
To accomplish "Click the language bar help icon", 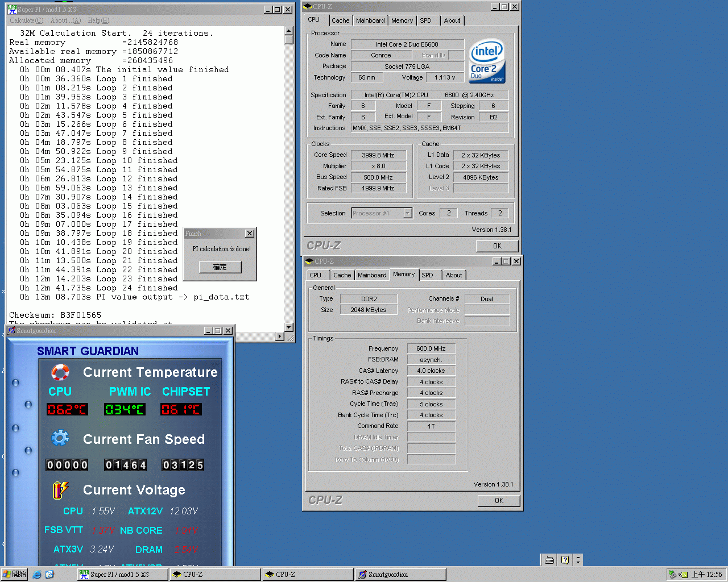I will tap(565, 560).
